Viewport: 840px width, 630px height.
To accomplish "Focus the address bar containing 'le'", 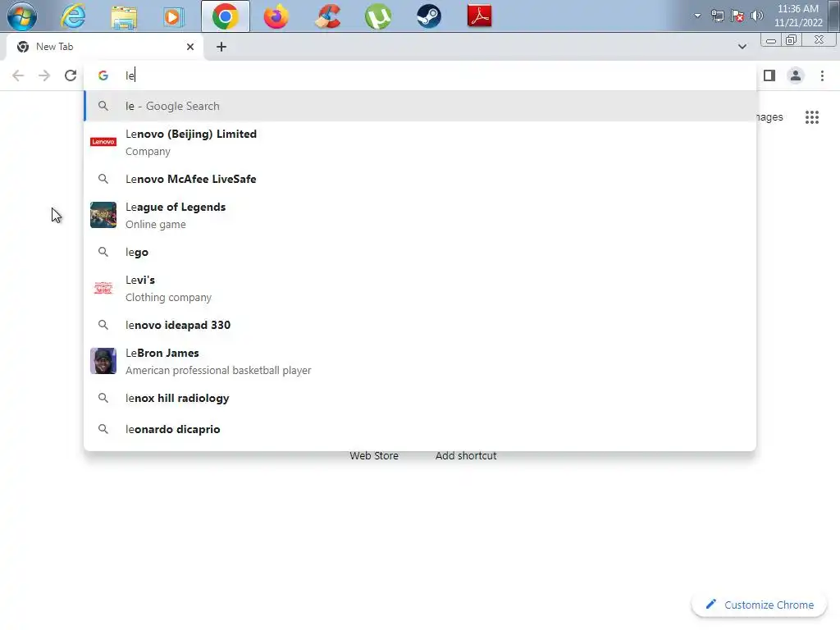I will (419, 75).
